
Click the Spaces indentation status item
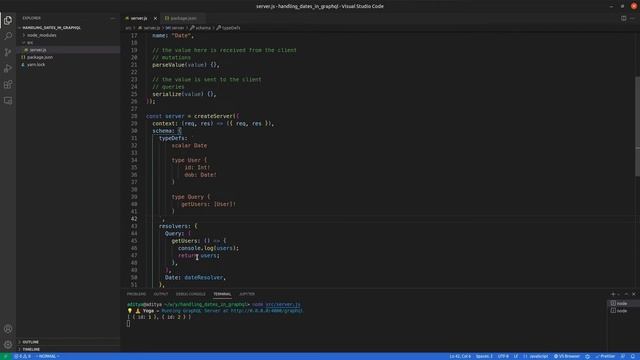point(484,356)
